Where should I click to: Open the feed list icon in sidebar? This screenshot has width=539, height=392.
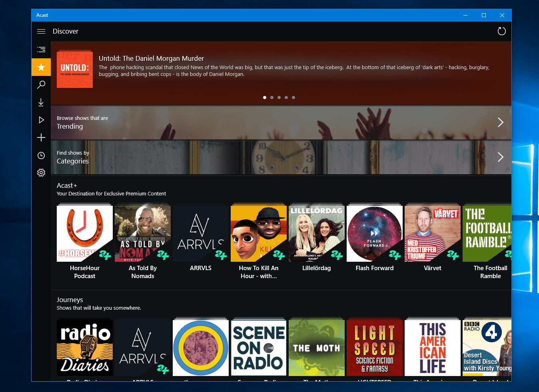[41, 50]
